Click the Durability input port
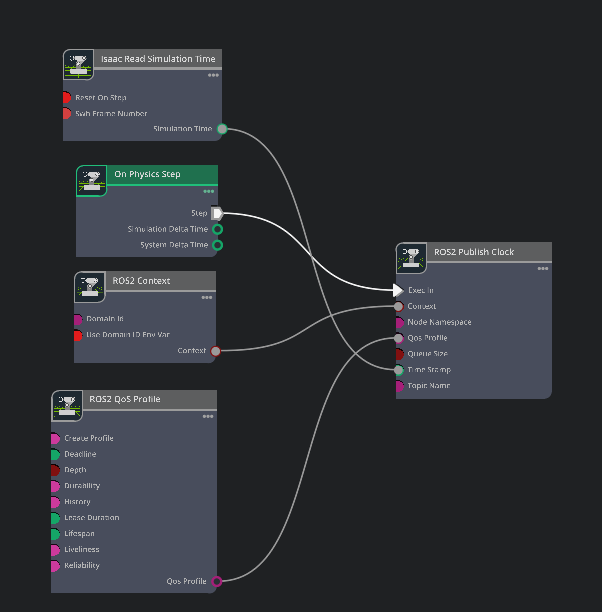Image resolution: width=602 pixels, height=612 pixels. click(x=55, y=486)
